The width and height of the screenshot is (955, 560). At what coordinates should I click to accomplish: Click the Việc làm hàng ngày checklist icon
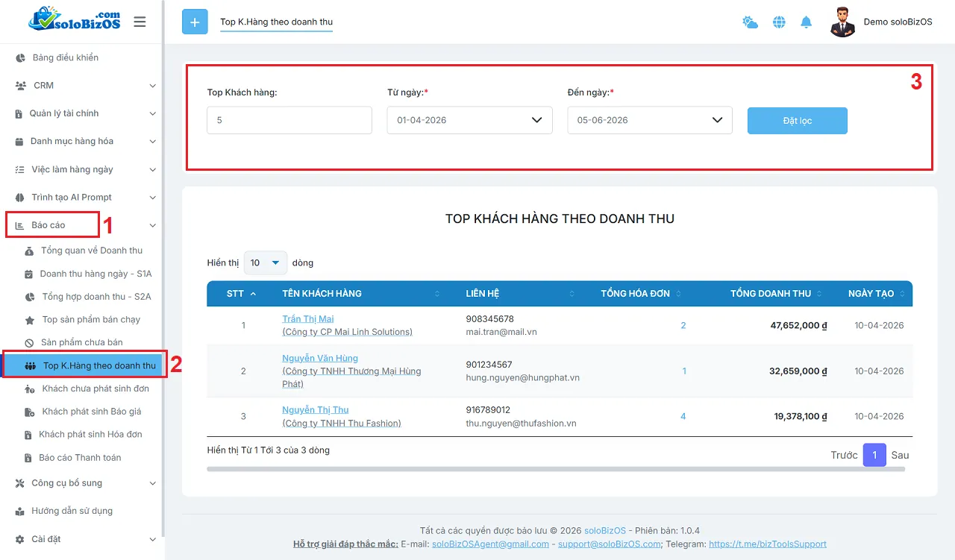[20, 170]
